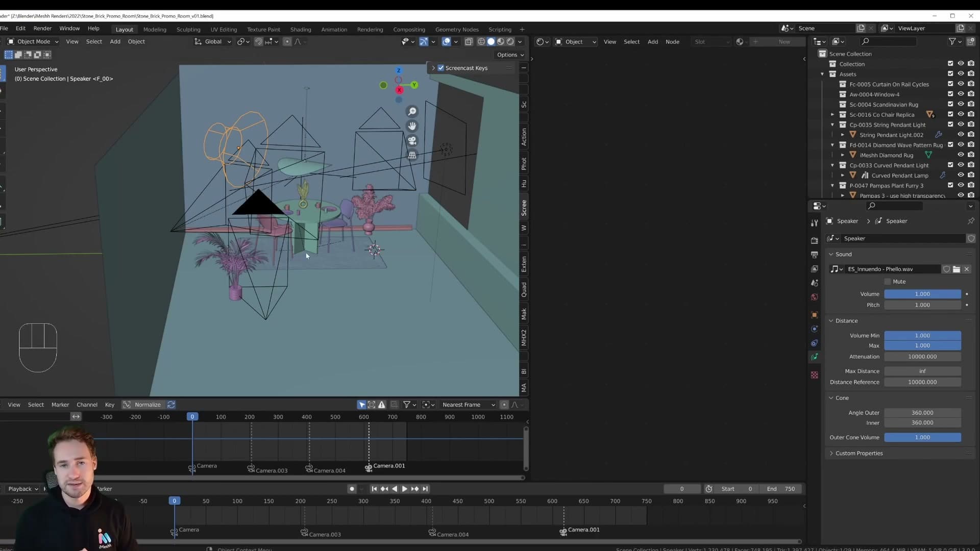The image size is (980, 551).
Task: Toggle eye visibility for Aw-0004-Window-4
Action: 961,94
